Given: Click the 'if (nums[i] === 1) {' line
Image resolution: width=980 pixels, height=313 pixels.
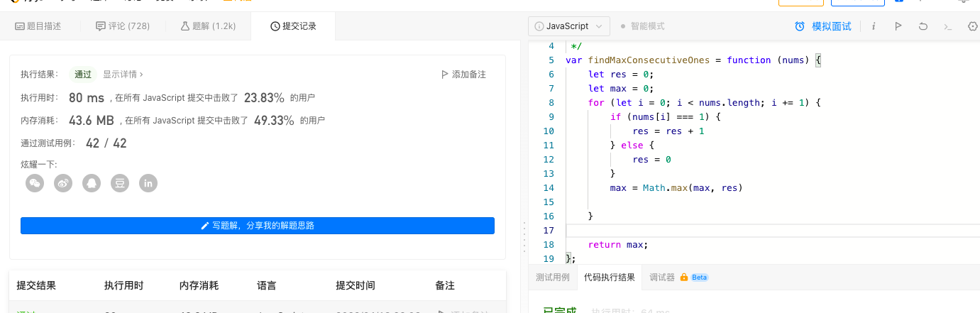Looking at the screenshot, I should click(x=666, y=117).
